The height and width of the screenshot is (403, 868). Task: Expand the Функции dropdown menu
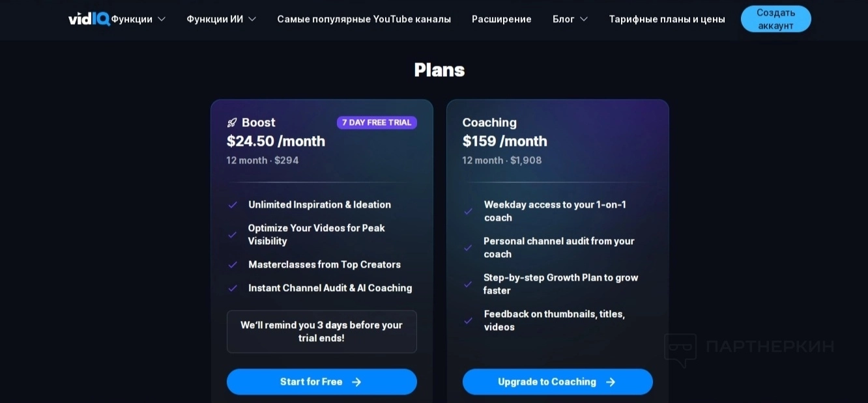138,19
